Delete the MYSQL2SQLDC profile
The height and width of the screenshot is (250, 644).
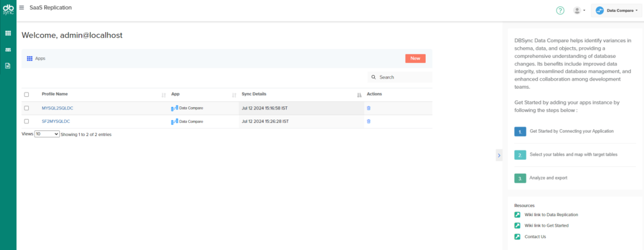(369, 108)
